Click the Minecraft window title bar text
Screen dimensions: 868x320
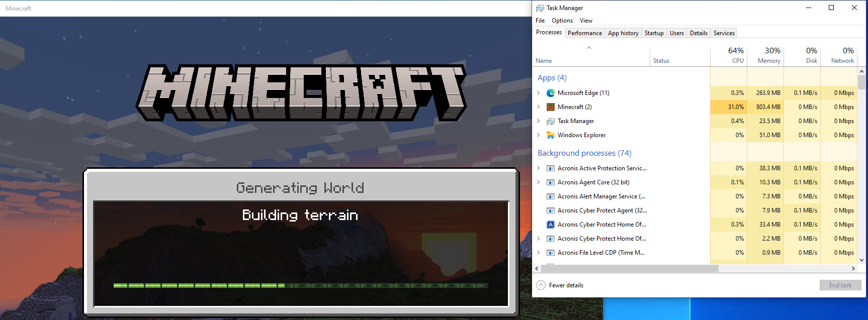19,9
